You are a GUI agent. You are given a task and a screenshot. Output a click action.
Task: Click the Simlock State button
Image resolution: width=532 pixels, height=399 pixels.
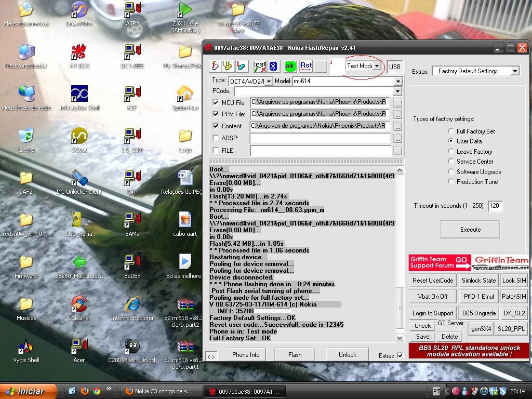478,280
